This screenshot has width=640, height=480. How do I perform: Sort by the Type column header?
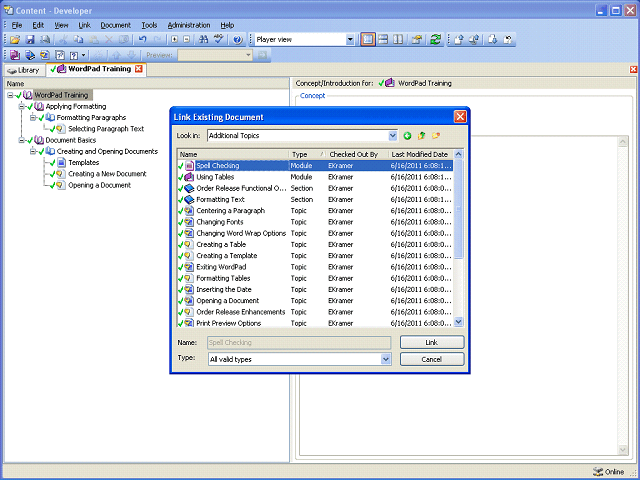(x=307, y=154)
